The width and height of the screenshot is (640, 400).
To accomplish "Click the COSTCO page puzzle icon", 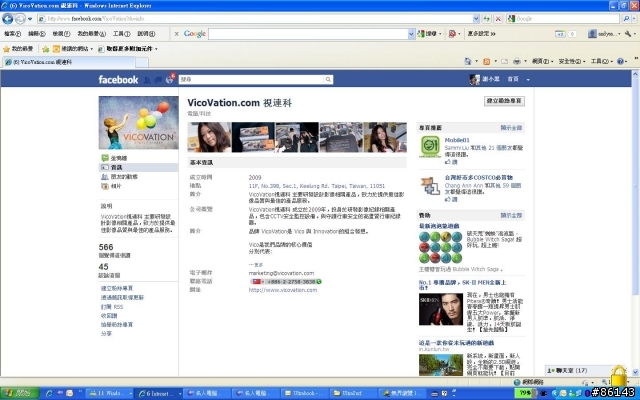I will click(x=430, y=186).
